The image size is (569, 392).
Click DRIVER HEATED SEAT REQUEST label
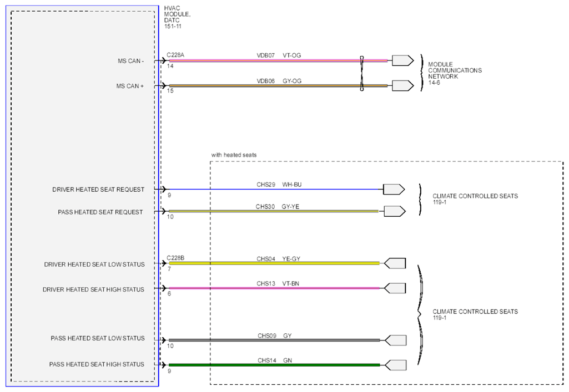point(98,190)
